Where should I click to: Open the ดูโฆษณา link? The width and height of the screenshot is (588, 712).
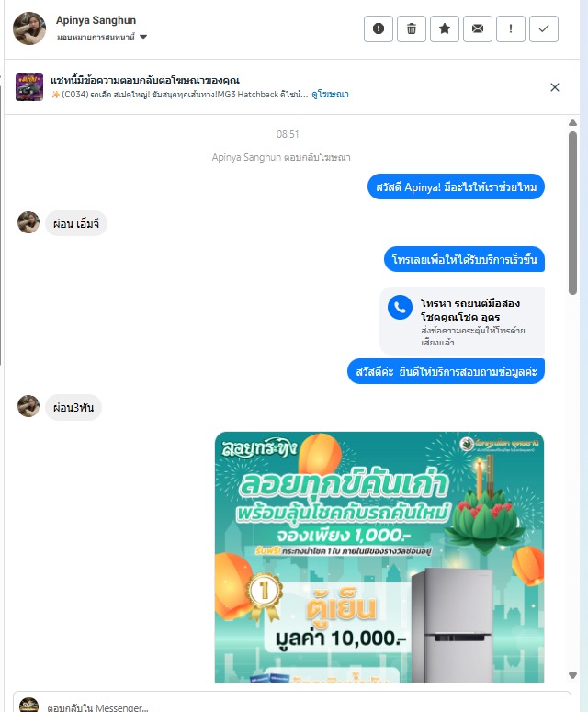pos(330,94)
